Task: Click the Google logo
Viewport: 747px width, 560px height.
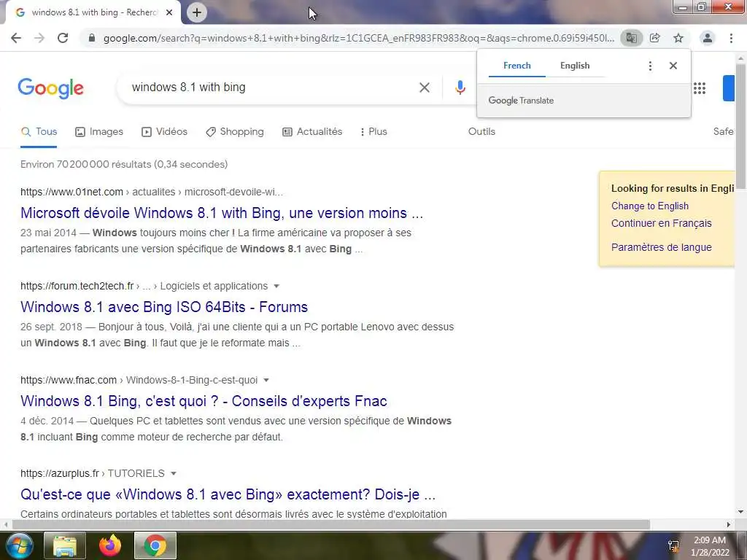Action: coord(50,88)
